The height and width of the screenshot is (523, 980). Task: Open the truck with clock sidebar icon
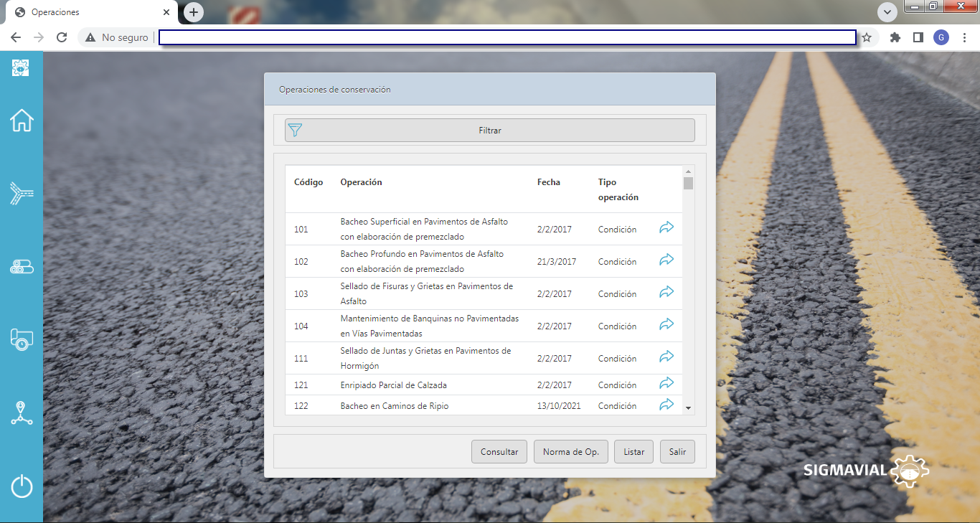coord(22,339)
